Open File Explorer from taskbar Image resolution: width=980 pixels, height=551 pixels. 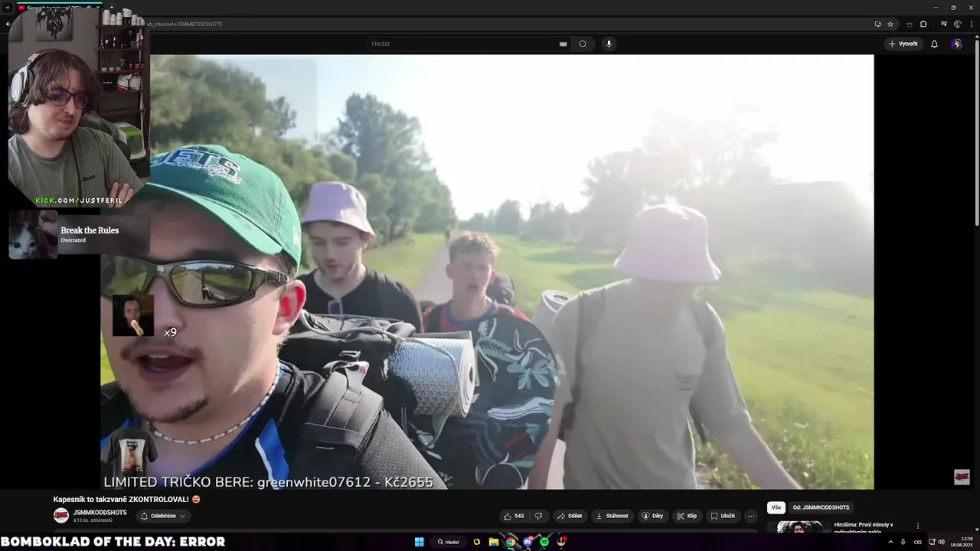point(494,542)
